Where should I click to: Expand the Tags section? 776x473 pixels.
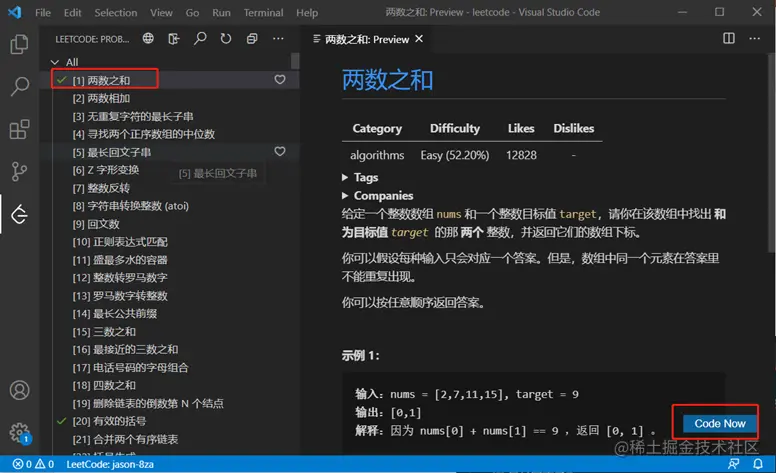click(x=360, y=177)
